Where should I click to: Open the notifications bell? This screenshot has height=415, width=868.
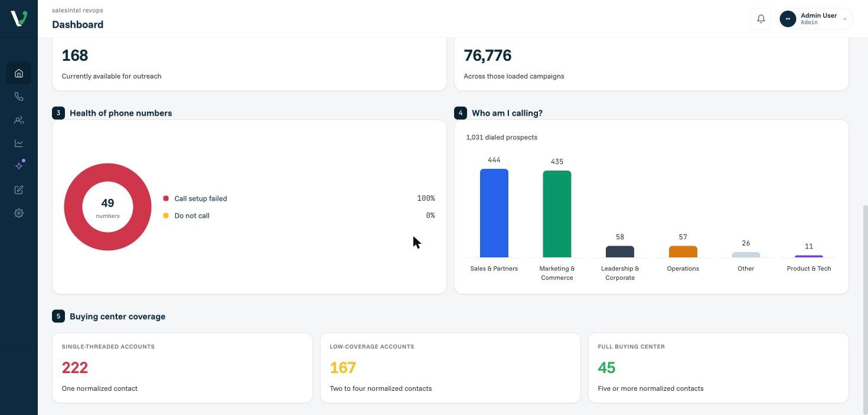pyautogui.click(x=761, y=19)
